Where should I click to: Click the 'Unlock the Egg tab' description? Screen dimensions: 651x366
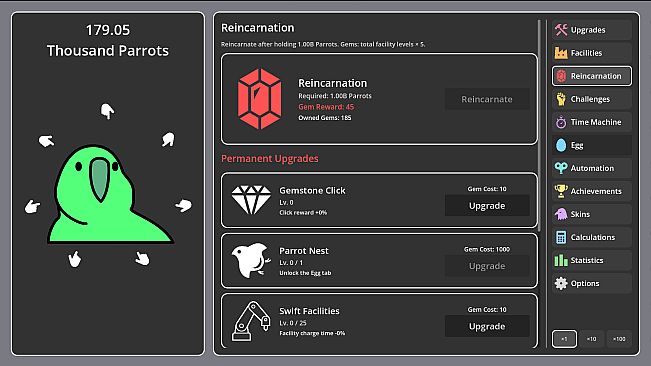click(305, 273)
